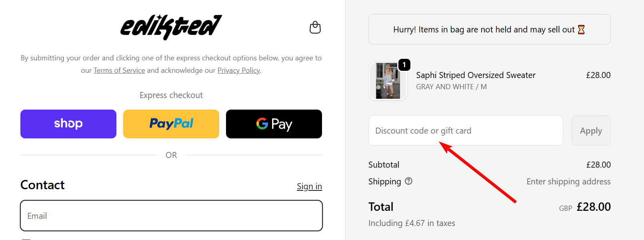Click the Apply button for discount code
The height and width of the screenshot is (240, 644).
pos(591,130)
